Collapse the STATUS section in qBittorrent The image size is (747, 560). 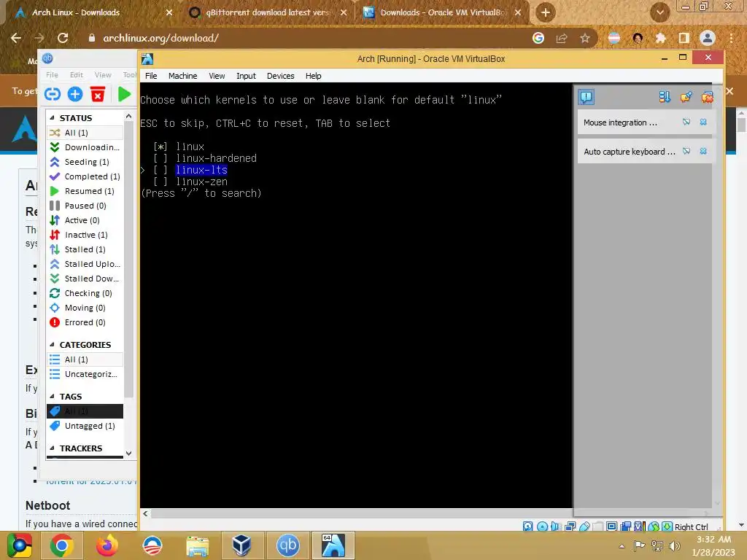point(52,117)
